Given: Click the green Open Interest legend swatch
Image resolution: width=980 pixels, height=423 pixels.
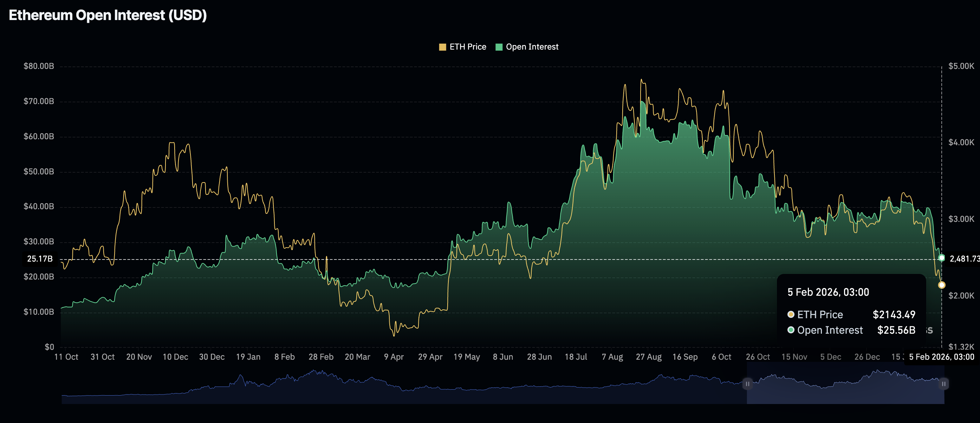Looking at the screenshot, I should [x=499, y=47].
